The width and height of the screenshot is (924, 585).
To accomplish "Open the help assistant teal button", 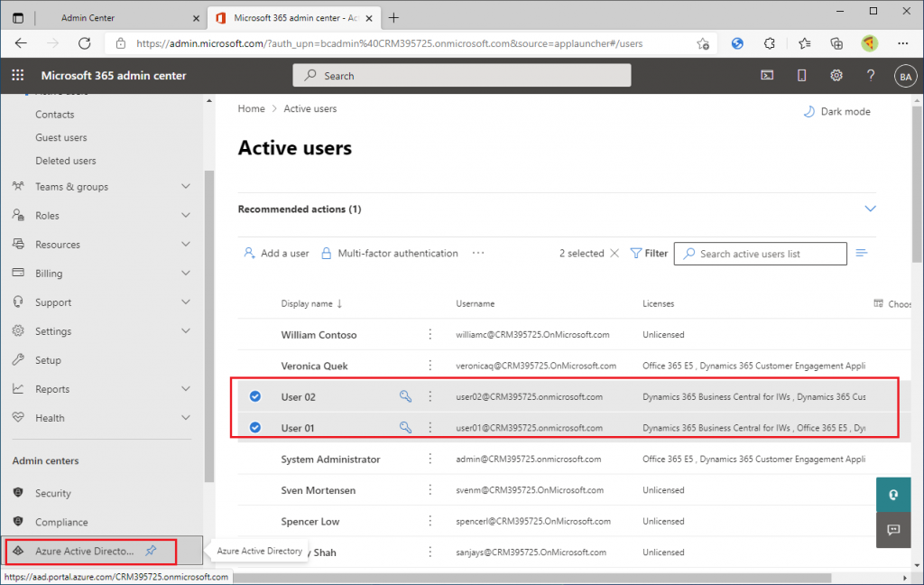I will point(893,495).
